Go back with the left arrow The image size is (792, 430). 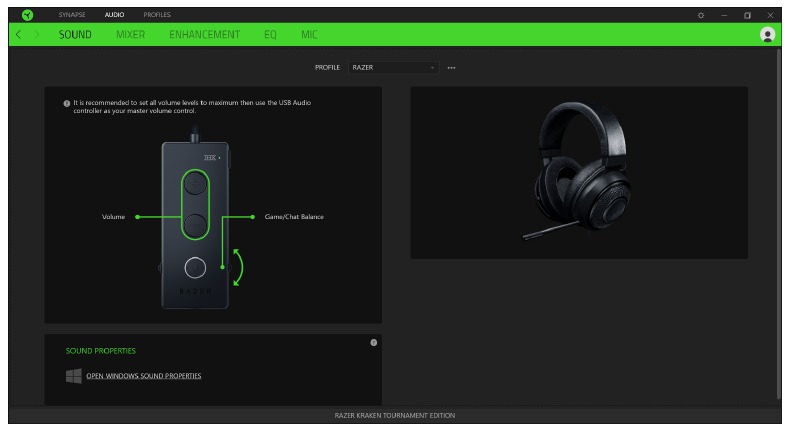(19, 34)
